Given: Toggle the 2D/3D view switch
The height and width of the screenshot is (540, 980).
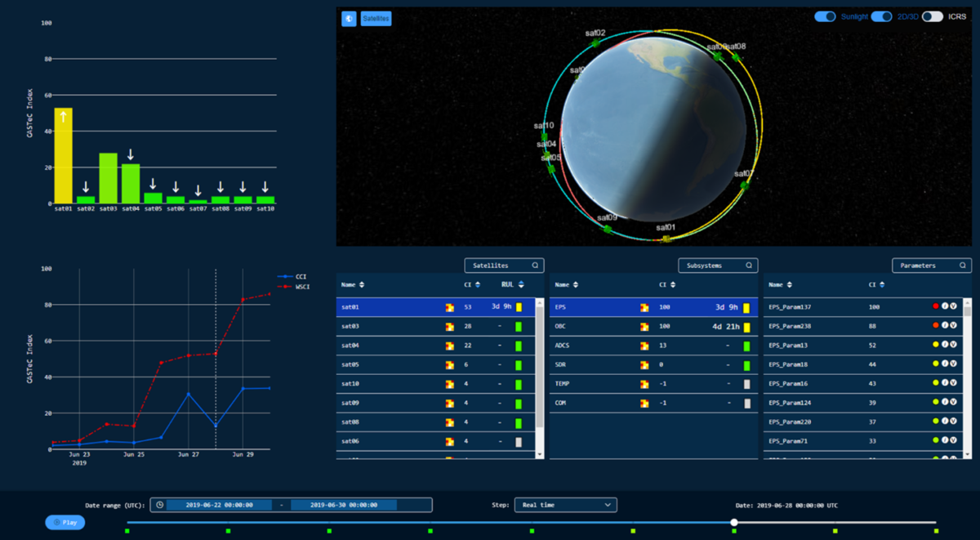Looking at the screenshot, I should pos(880,16).
